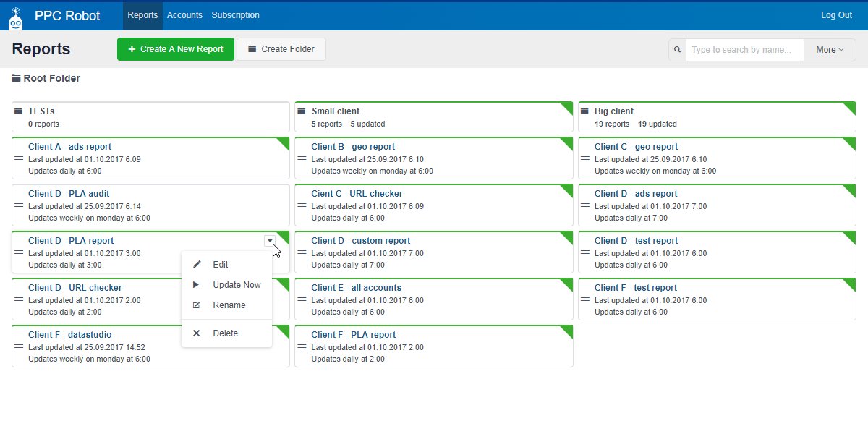
Task: Open Client D - test report link
Action: pos(637,241)
